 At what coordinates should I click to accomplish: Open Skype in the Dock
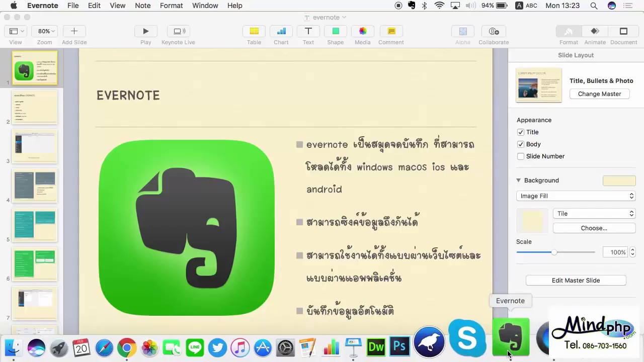tap(467, 337)
